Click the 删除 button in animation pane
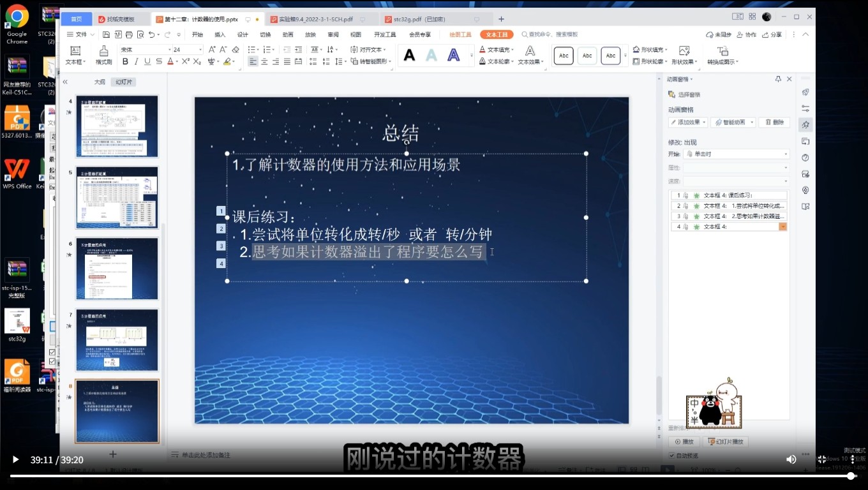Screen dimensions: 868x490 click(774, 122)
